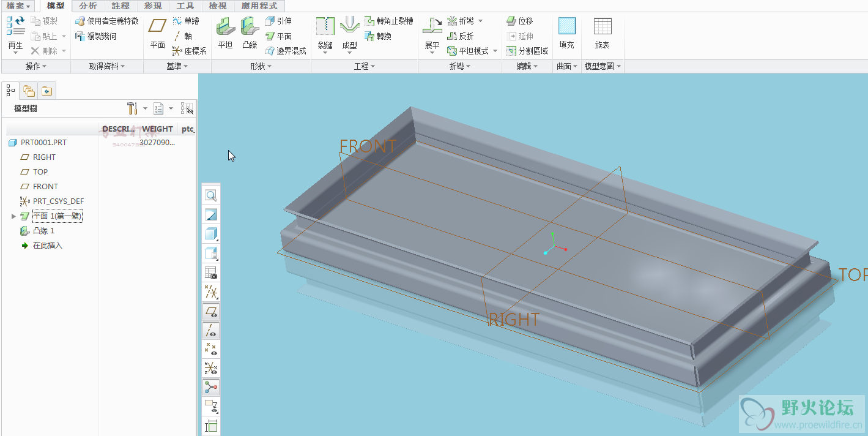Click the WEIGHT column header

coord(157,129)
